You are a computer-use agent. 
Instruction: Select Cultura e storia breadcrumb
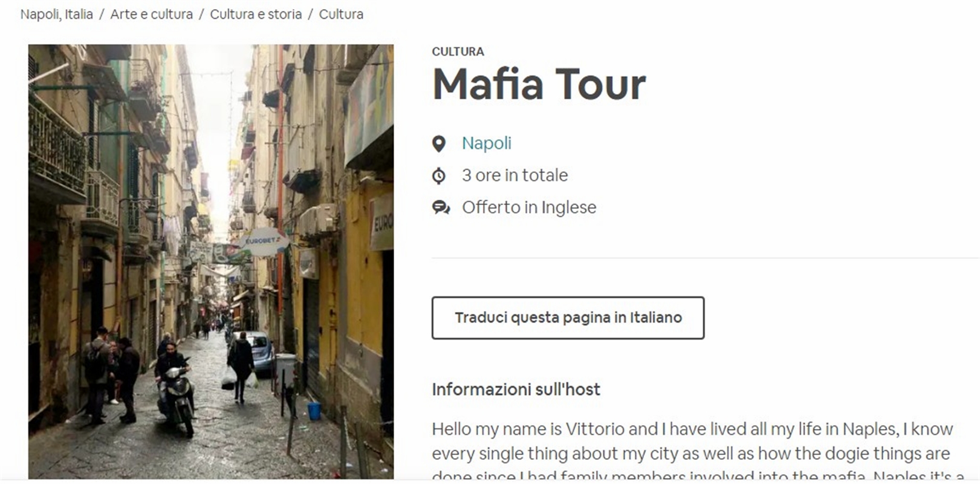256,15
